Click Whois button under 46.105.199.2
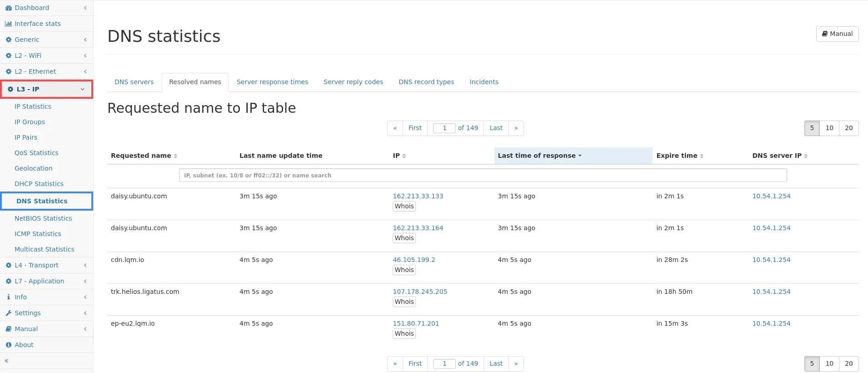This screenshot has height=373, width=868. 404,270
